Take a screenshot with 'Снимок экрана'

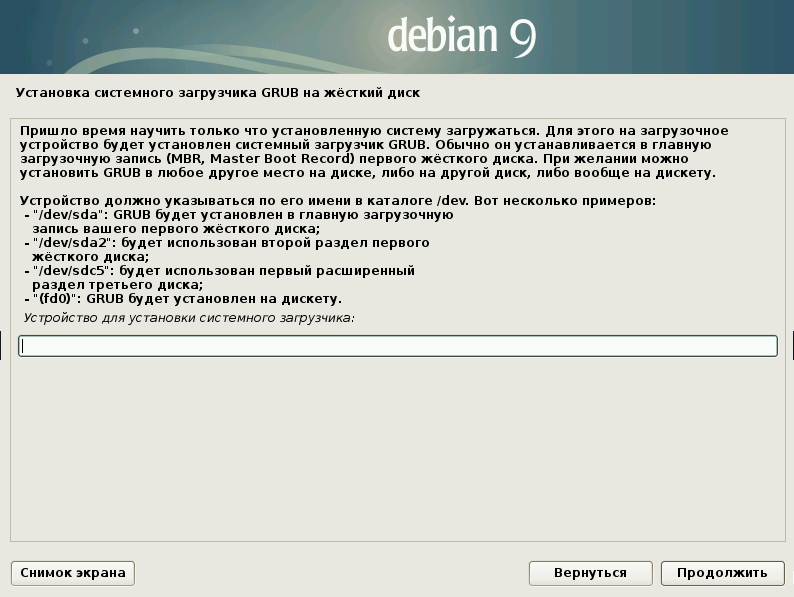pos(73,573)
